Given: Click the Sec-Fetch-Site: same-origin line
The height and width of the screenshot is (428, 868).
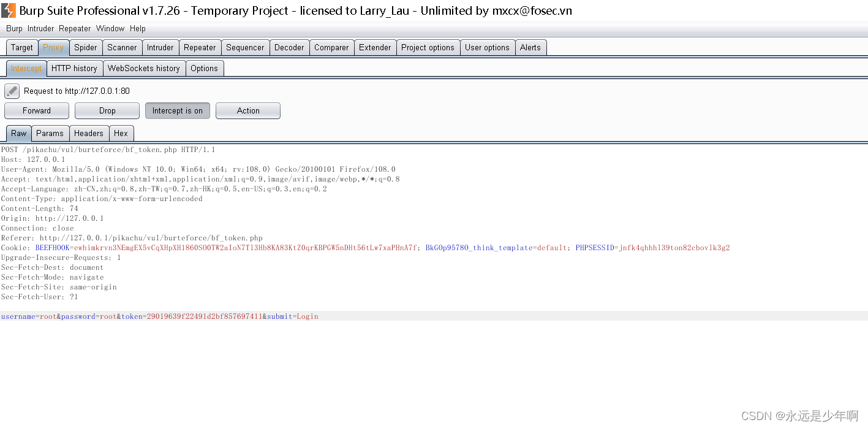Looking at the screenshot, I should tap(59, 287).
